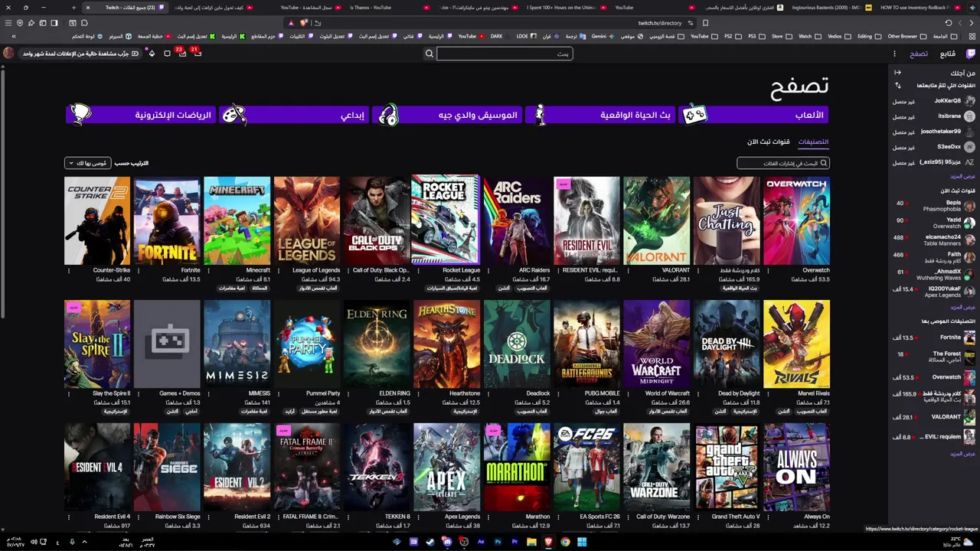Open the user profile avatar

pos(8,53)
